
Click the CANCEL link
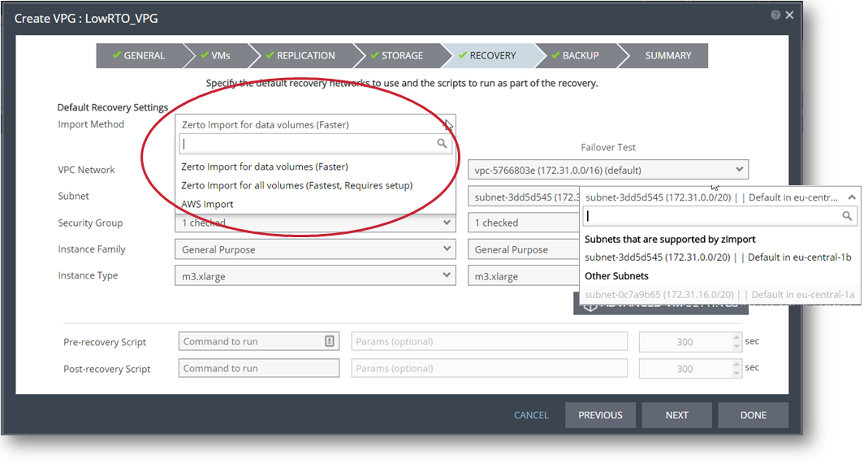[x=531, y=415]
